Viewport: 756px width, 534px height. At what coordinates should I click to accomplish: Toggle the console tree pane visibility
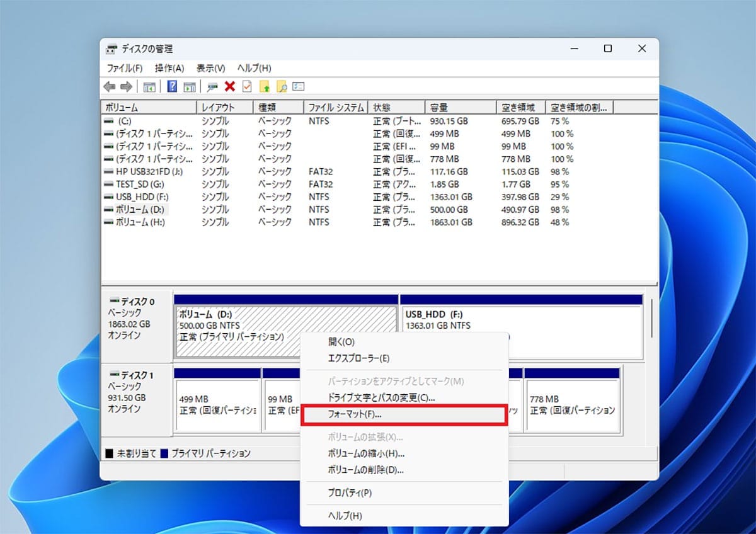click(x=149, y=86)
